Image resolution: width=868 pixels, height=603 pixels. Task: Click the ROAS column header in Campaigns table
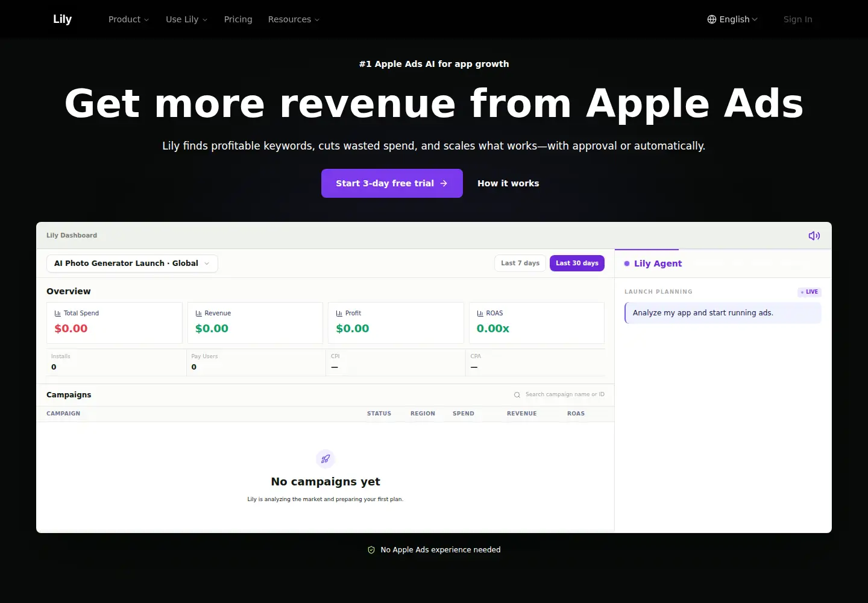click(x=576, y=414)
